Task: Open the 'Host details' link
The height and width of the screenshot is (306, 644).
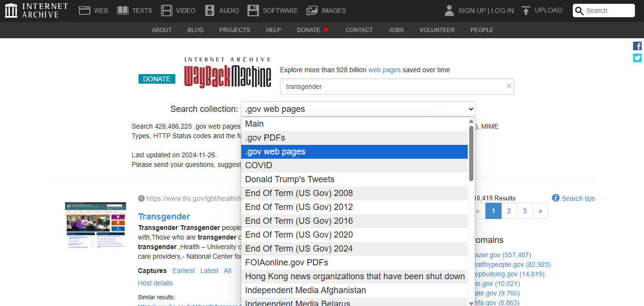Action: (155, 283)
